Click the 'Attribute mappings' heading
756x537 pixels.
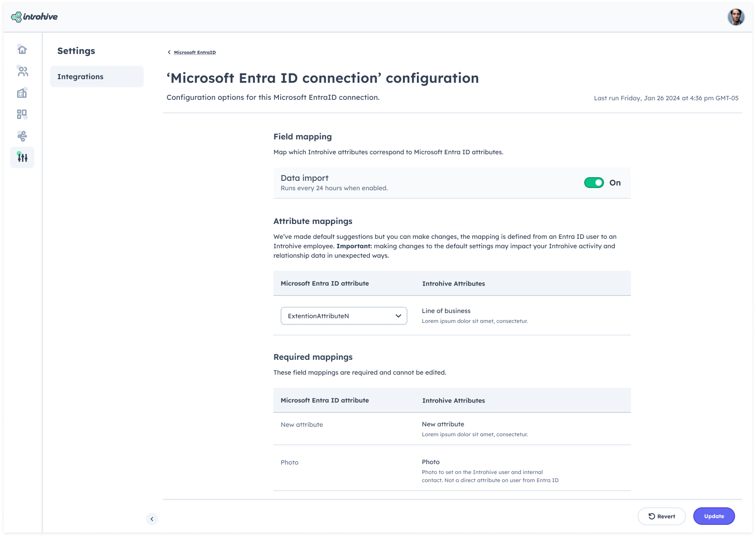pos(313,221)
